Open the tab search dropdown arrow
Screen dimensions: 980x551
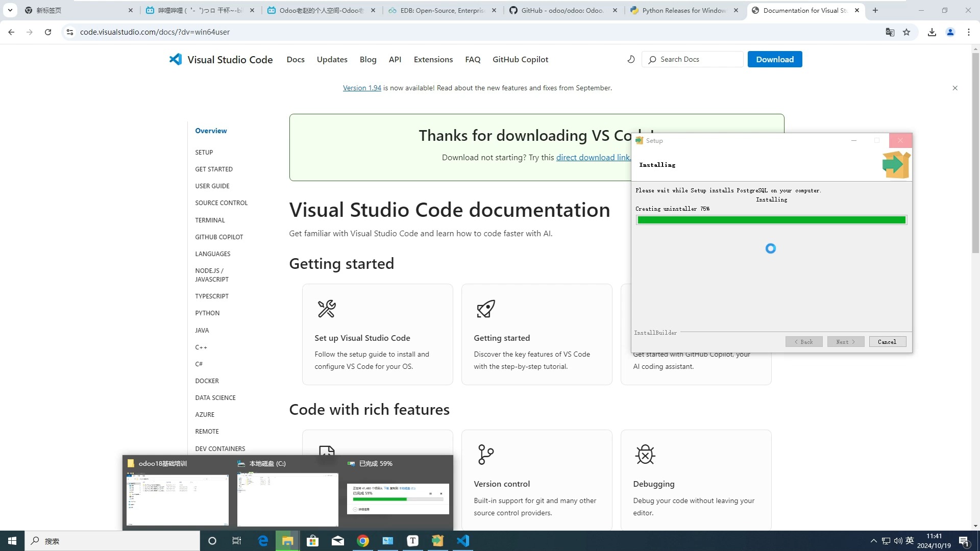pyautogui.click(x=10, y=10)
